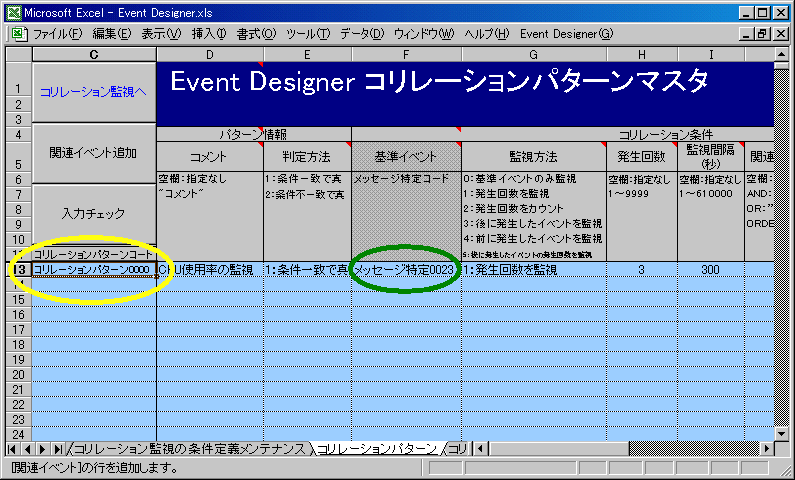This screenshot has height=480, width=795.
Task: Select column D header
Action: pos(210,54)
